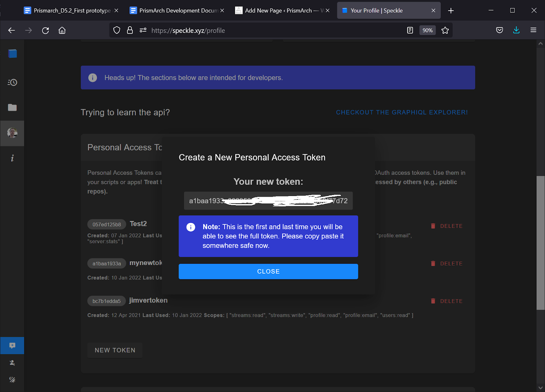This screenshot has width=545, height=392.
Task: Click the a1baa1933a token id chip
Action: click(x=107, y=263)
